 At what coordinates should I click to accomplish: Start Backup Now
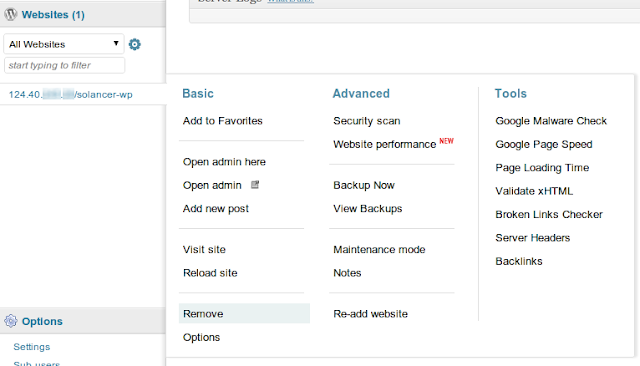[x=364, y=185]
